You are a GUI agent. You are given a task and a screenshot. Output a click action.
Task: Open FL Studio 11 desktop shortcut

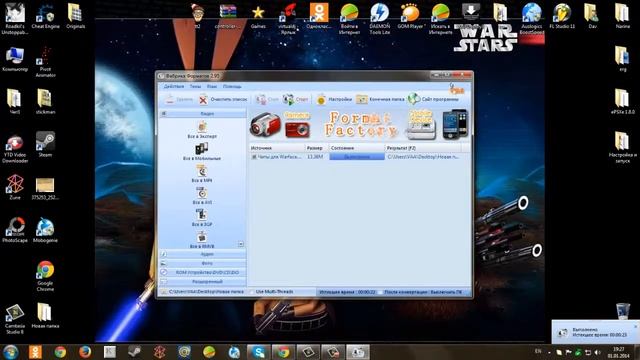click(562, 16)
